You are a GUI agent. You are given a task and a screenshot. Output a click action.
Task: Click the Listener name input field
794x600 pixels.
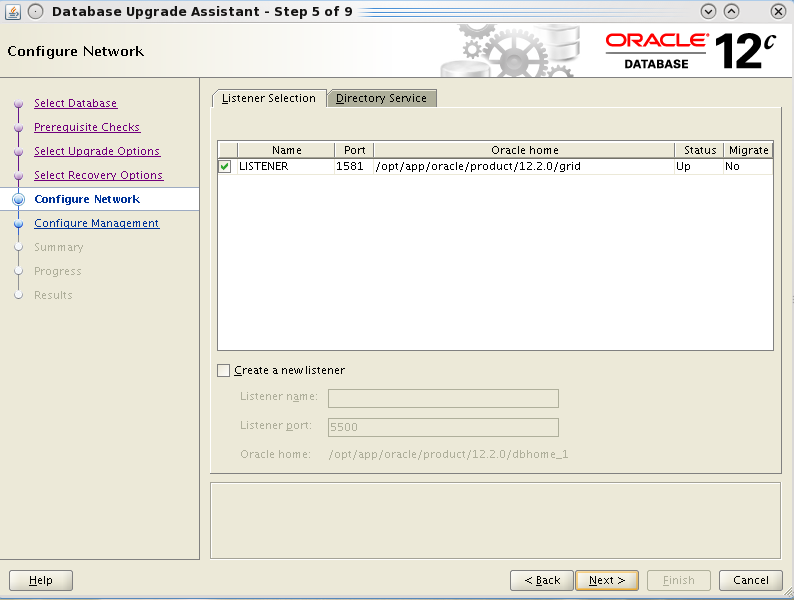[443, 398]
